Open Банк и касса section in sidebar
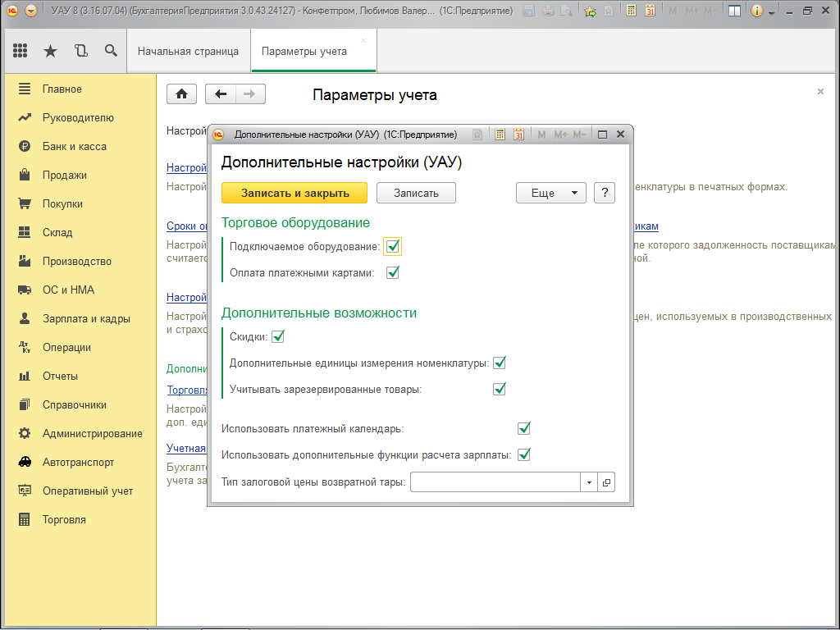Screen dimensions: 840x630 point(74,146)
